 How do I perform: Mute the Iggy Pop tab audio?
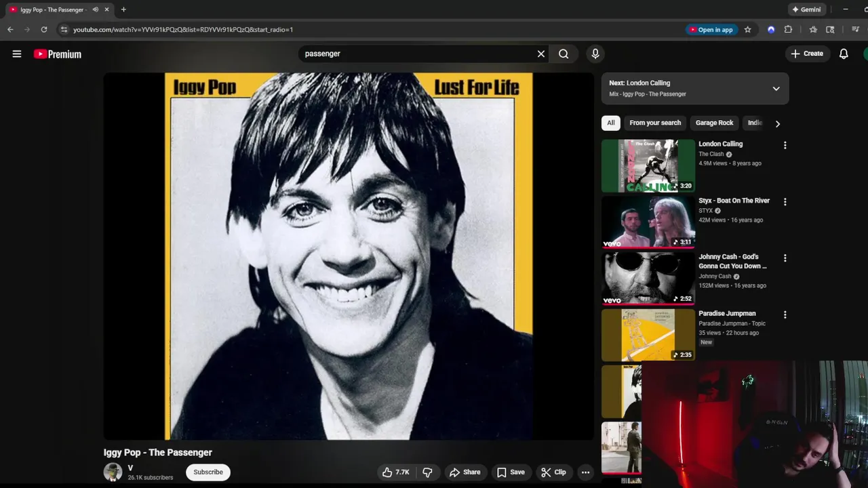click(x=95, y=9)
